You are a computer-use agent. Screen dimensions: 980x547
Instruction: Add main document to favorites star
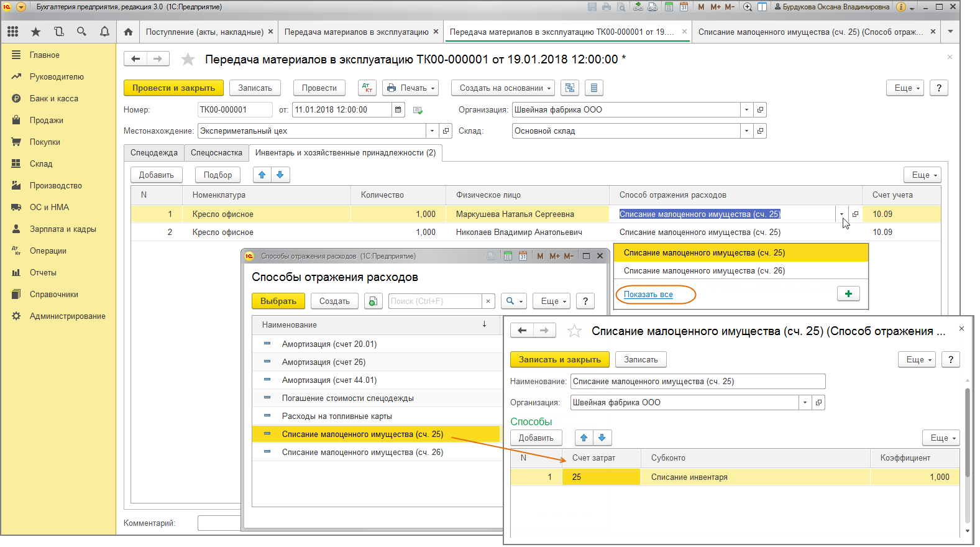coord(188,60)
